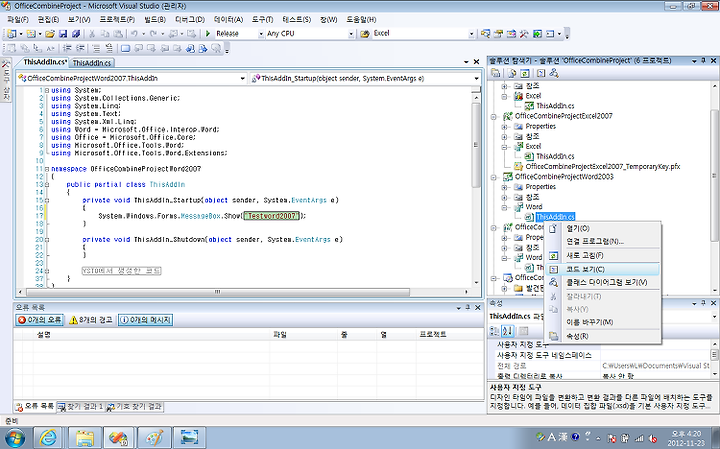The width and height of the screenshot is (720, 449).
Task: Open Internet Explorer from the taskbar
Action: point(48,438)
